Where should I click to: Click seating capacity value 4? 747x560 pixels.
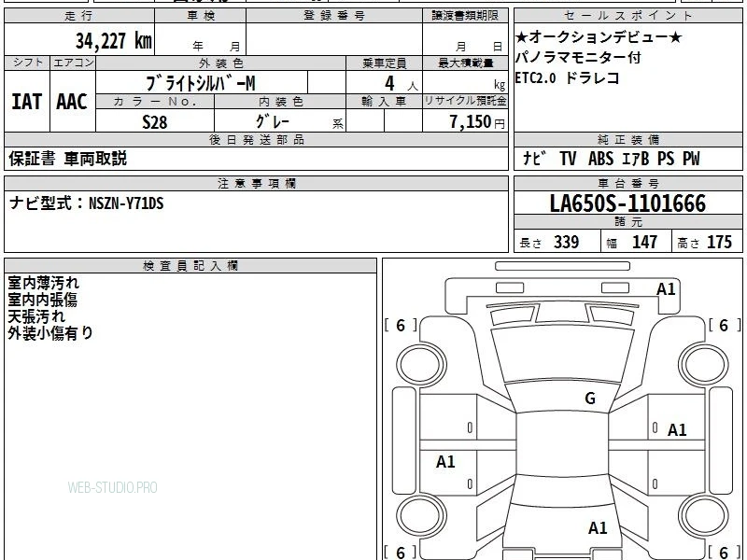(x=389, y=84)
